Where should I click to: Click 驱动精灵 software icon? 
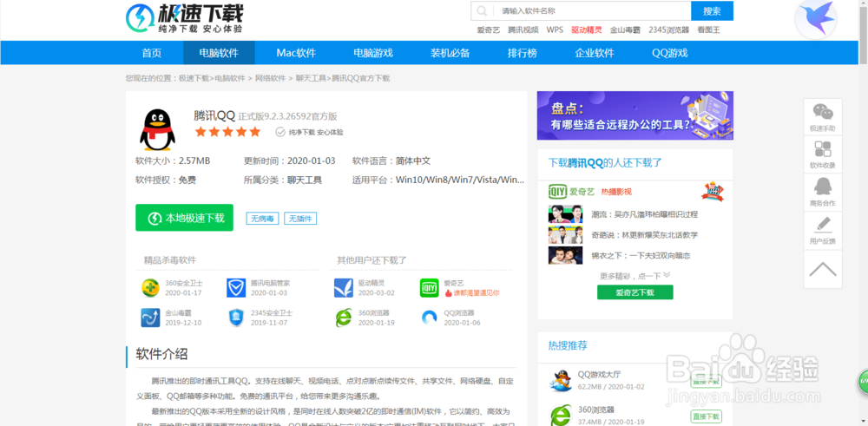[344, 288]
